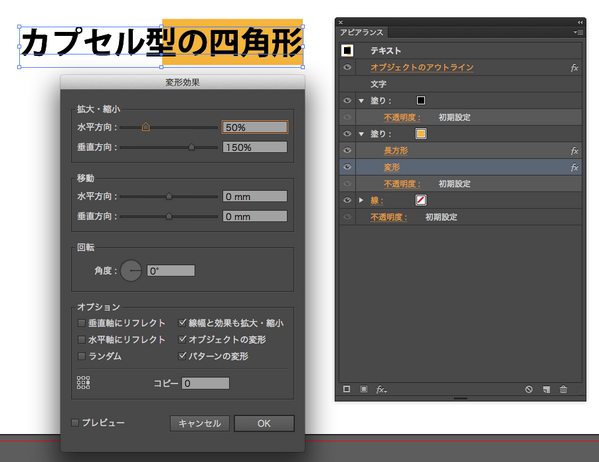Collapse the orange 塗り disclosure triangle
Image resolution: width=599 pixels, height=462 pixels.
[361, 134]
